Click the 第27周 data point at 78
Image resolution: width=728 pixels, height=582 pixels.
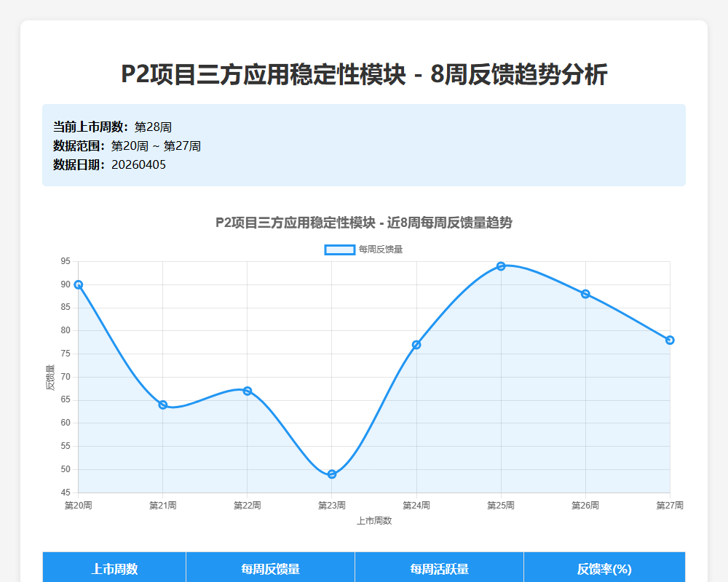670,340
